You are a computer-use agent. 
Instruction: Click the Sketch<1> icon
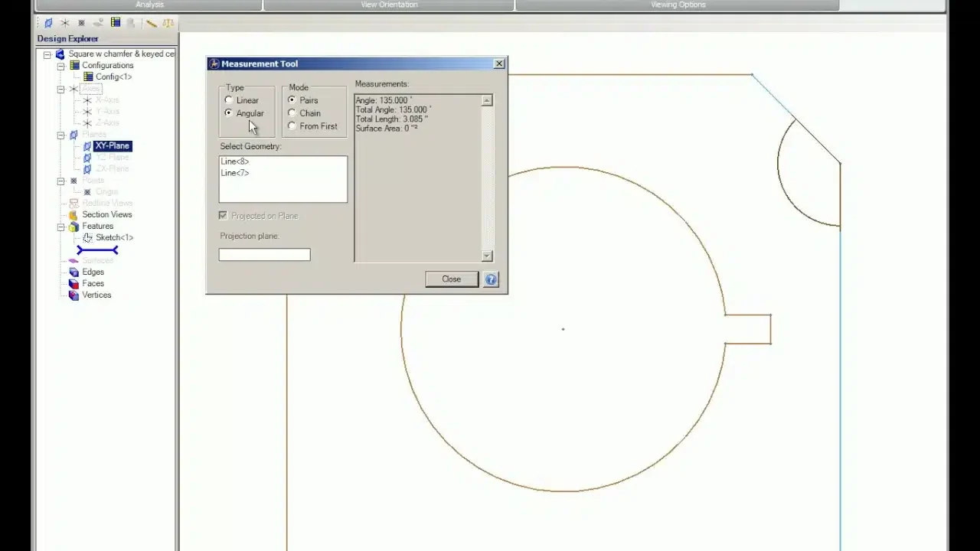coord(87,237)
